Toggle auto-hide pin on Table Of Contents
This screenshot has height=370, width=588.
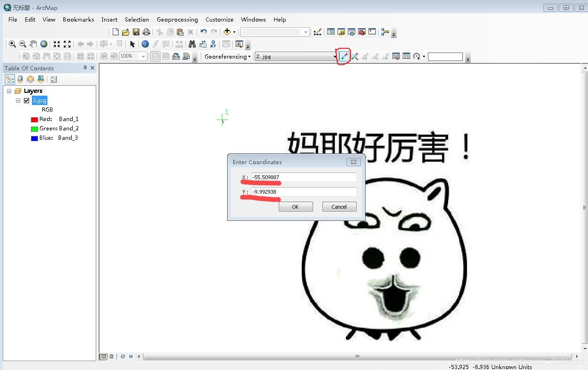[85, 68]
